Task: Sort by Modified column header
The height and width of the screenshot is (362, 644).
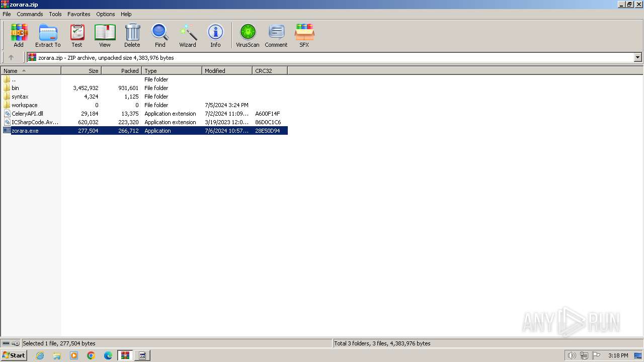Action: coord(227,71)
